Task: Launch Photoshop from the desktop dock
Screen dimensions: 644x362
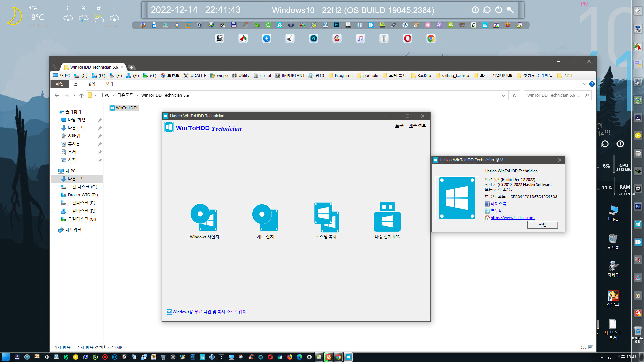Action: pyautogui.click(x=314, y=38)
